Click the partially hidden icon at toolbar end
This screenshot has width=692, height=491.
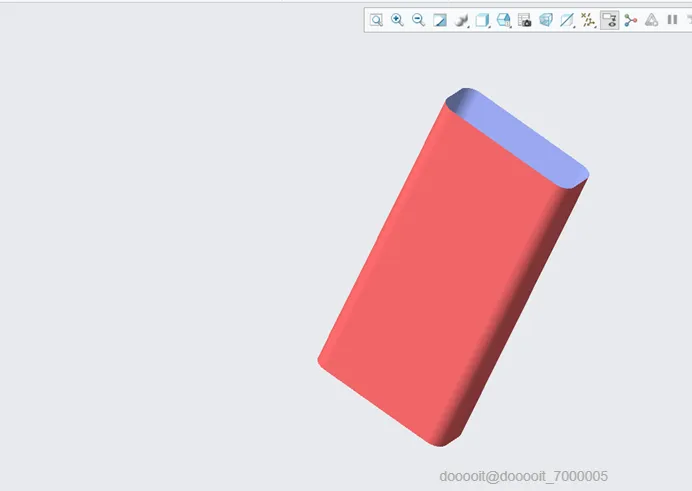(x=689, y=20)
